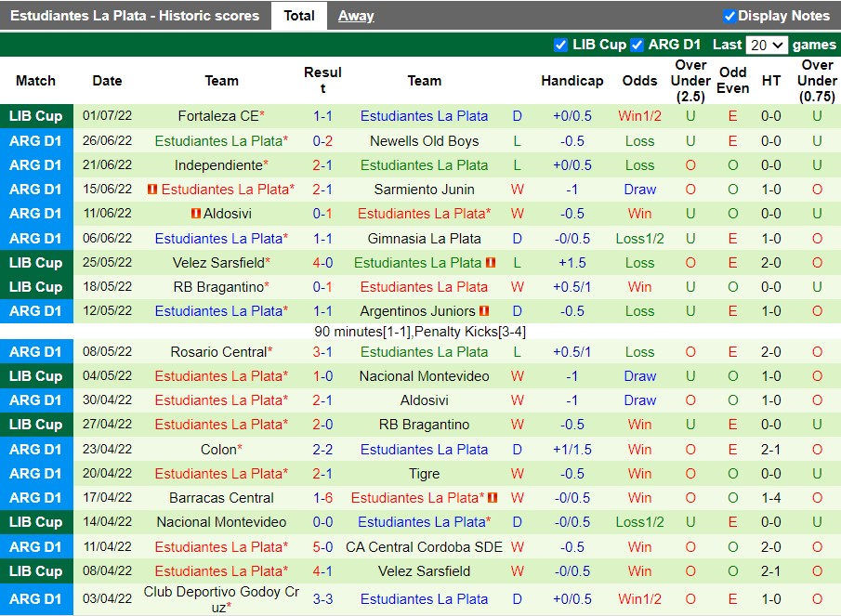Click the HT column header
Viewport: 841px width, 616px height.
pyautogui.click(x=771, y=81)
